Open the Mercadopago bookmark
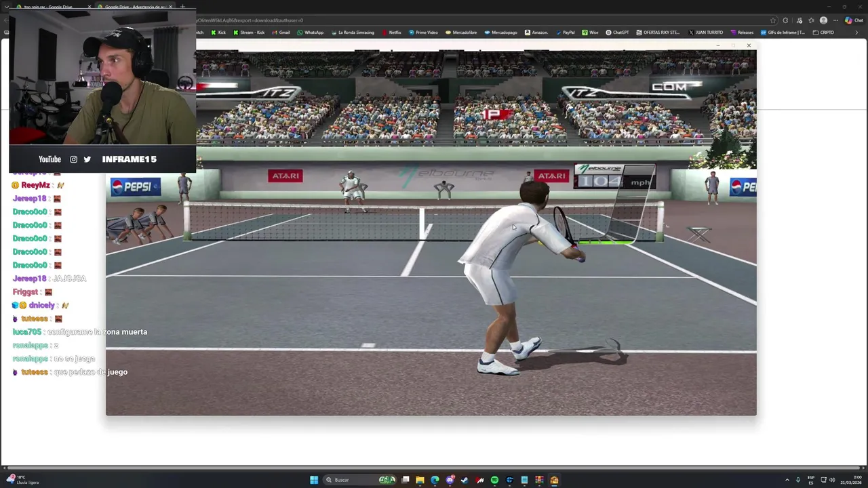868x488 pixels. pyautogui.click(x=500, y=33)
